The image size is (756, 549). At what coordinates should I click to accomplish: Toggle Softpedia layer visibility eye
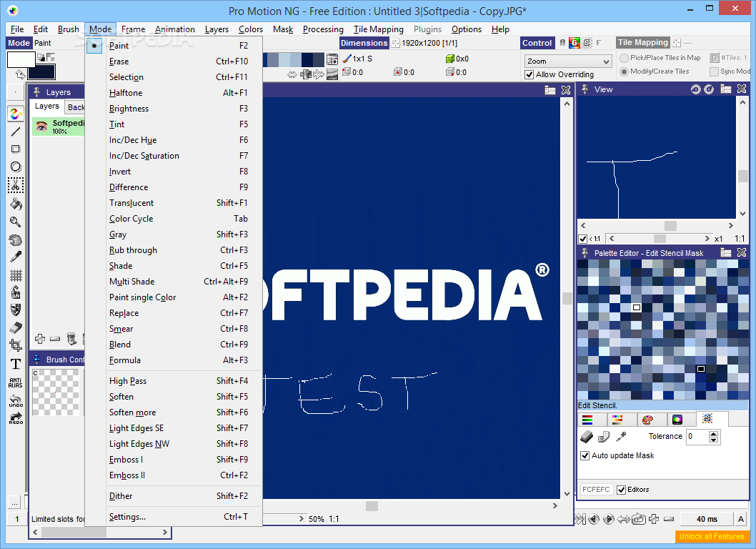click(x=41, y=127)
